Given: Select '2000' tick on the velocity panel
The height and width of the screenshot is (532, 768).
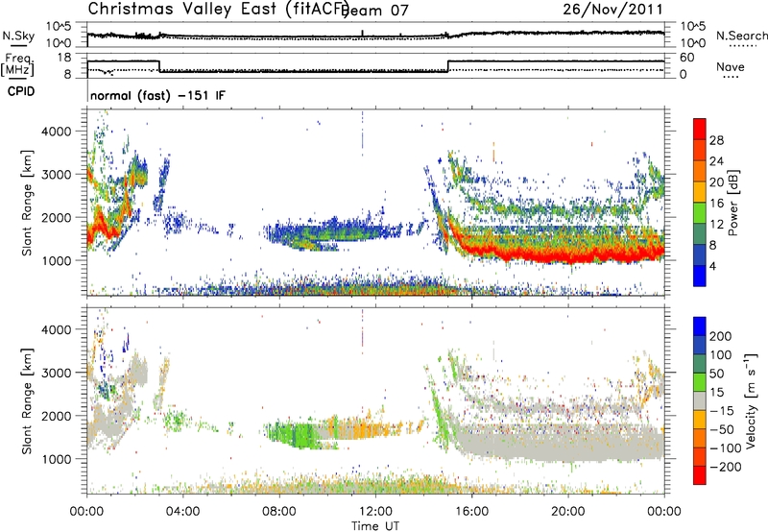Looking at the screenshot, I should coord(56,416).
